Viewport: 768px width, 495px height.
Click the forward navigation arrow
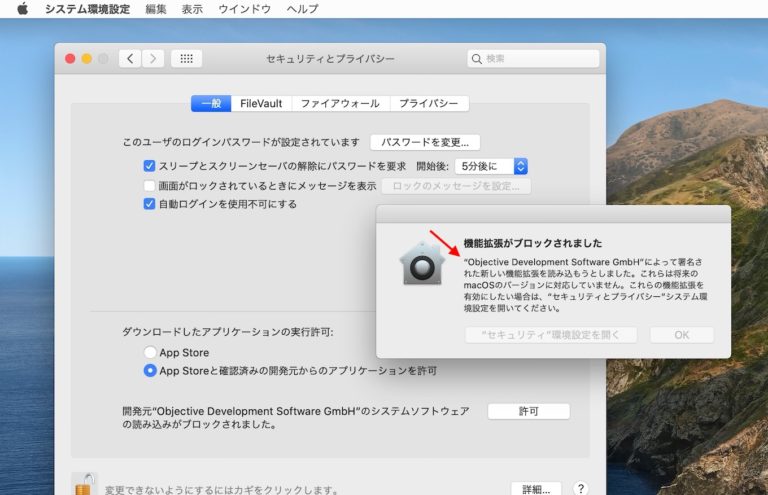coord(153,59)
